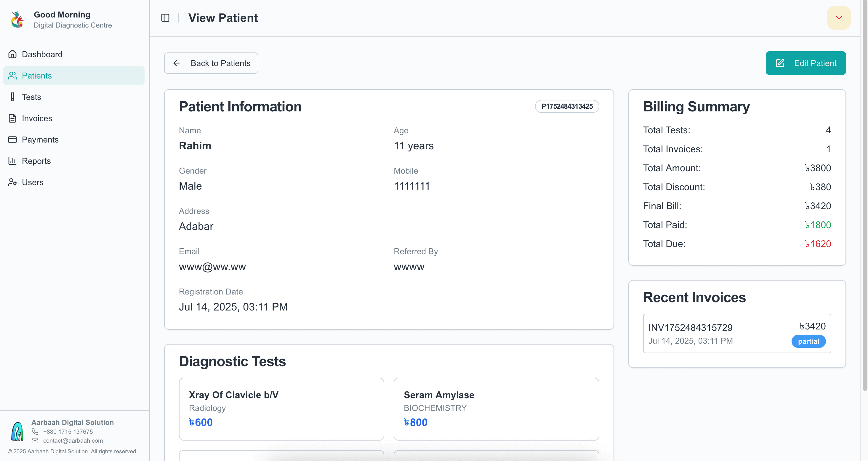Open Dashboard menu item

click(x=74, y=54)
